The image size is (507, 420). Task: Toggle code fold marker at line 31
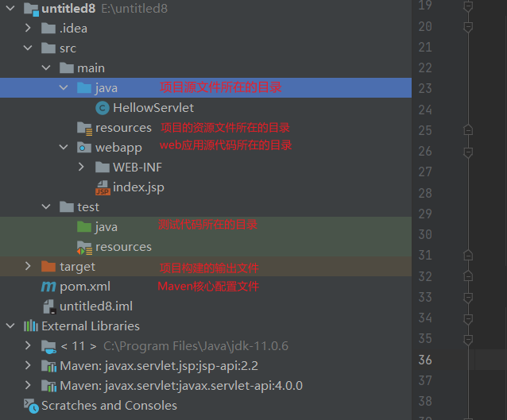pos(468,255)
